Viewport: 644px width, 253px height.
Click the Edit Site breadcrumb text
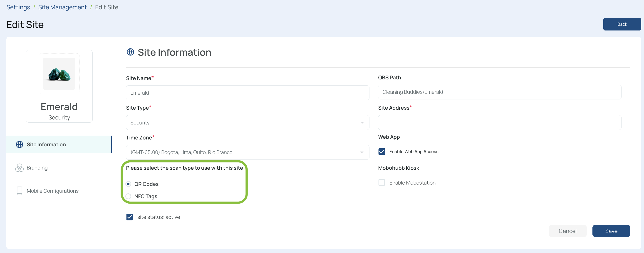click(107, 7)
